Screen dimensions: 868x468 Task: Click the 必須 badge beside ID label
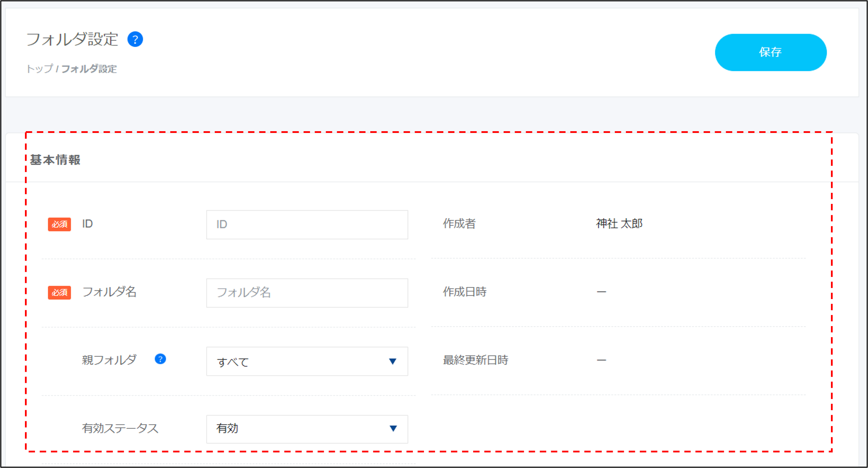pos(59,224)
